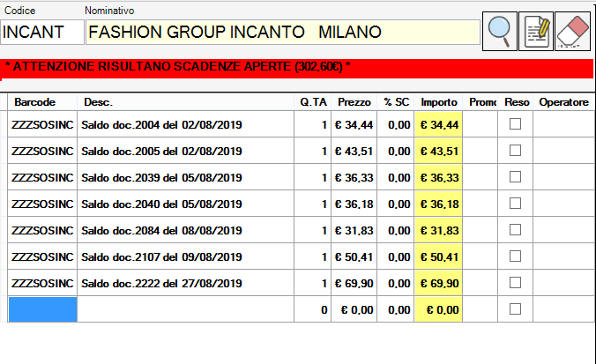Click yellow Importo cell showing € 69,90
Viewport: 596px width, 364px height.
tap(438, 283)
